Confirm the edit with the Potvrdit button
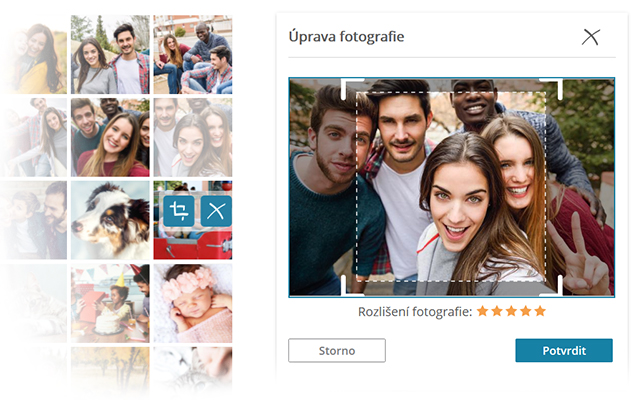640x400 pixels. [x=564, y=350]
